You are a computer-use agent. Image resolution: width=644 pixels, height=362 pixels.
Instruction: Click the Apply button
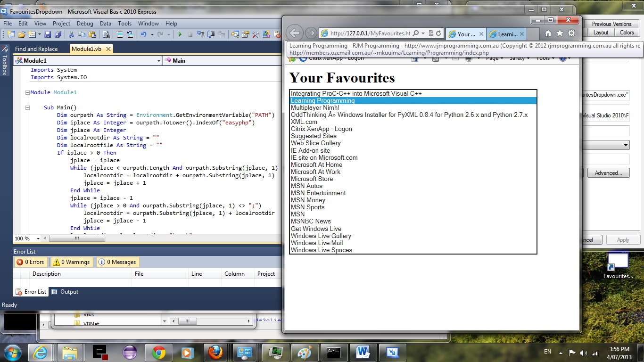click(x=623, y=240)
